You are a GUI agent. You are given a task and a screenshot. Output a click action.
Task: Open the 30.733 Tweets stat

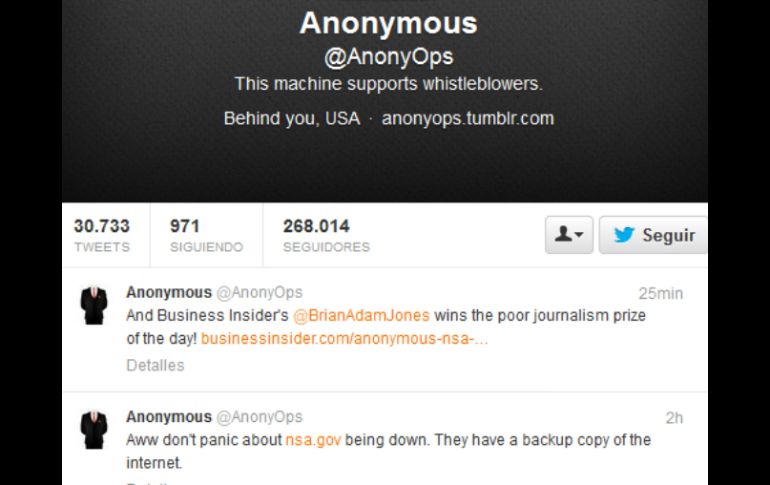[x=102, y=235]
